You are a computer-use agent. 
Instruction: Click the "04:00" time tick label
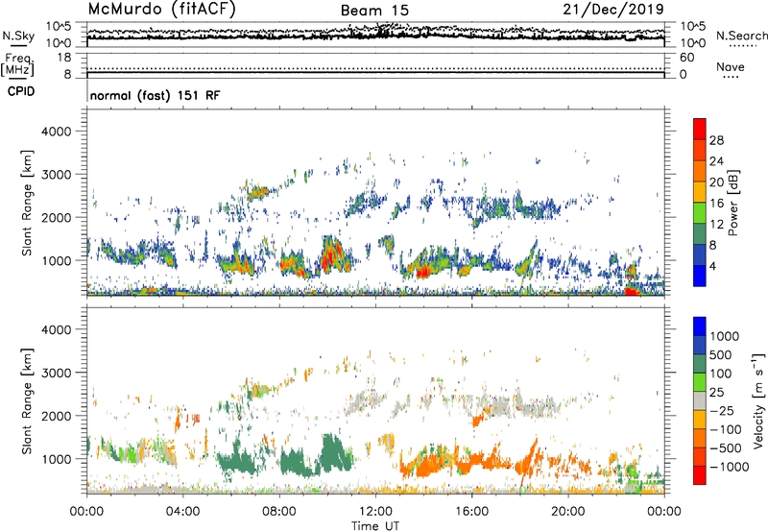(182, 512)
